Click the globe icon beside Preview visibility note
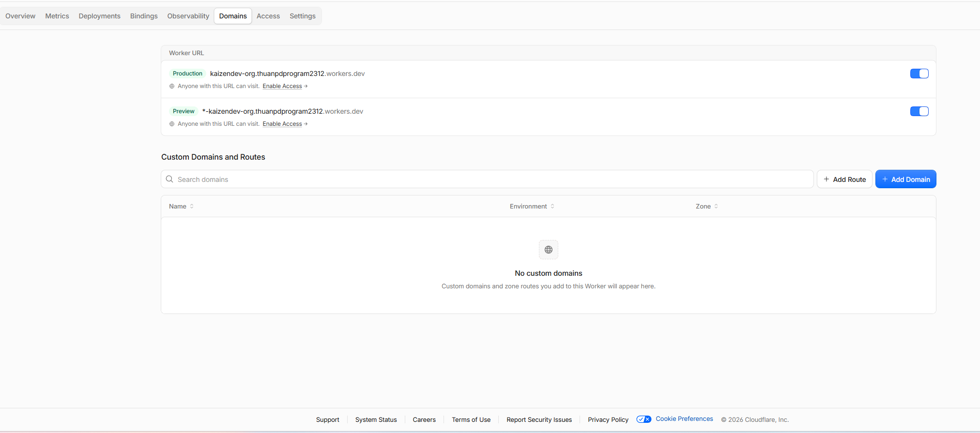The width and height of the screenshot is (980, 433). pyautogui.click(x=172, y=124)
